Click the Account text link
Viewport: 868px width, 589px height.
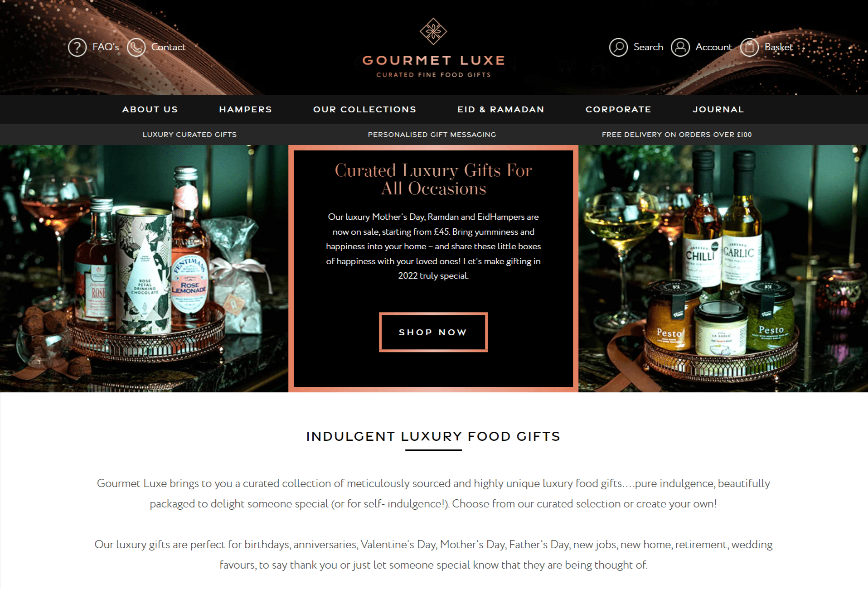713,47
